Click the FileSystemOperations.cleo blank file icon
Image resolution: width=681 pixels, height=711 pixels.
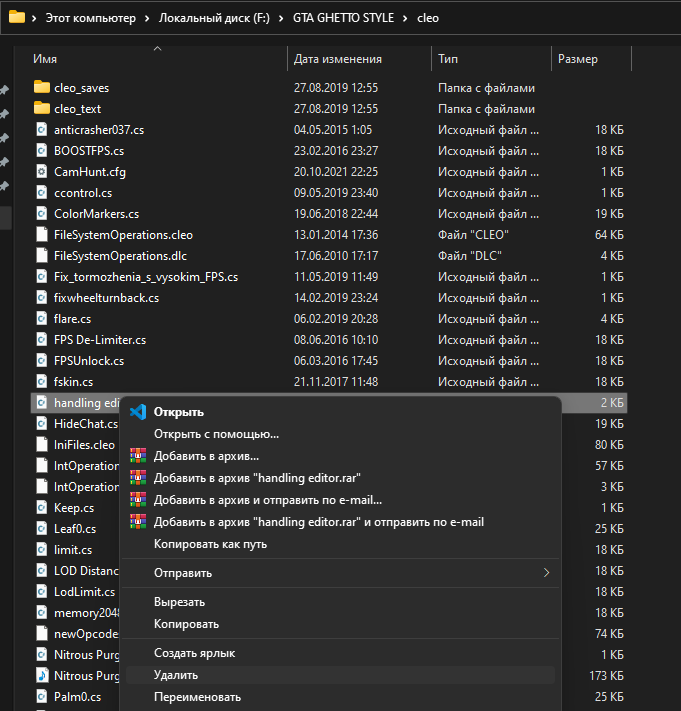click(42, 234)
